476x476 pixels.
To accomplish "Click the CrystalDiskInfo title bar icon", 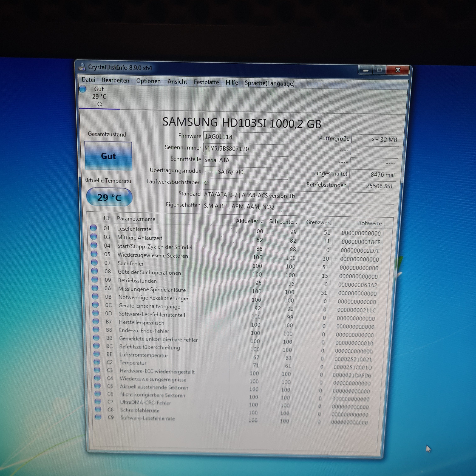I will 82,67.
